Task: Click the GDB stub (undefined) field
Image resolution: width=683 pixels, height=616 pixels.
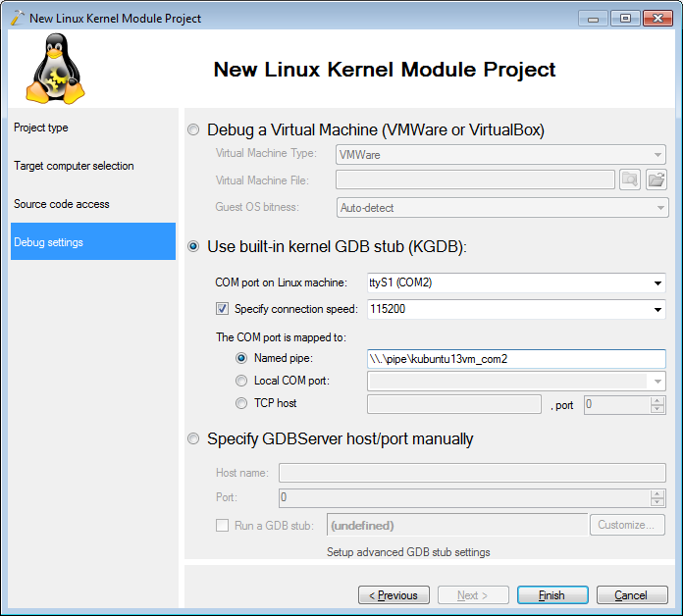Action: pyautogui.click(x=457, y=525)
